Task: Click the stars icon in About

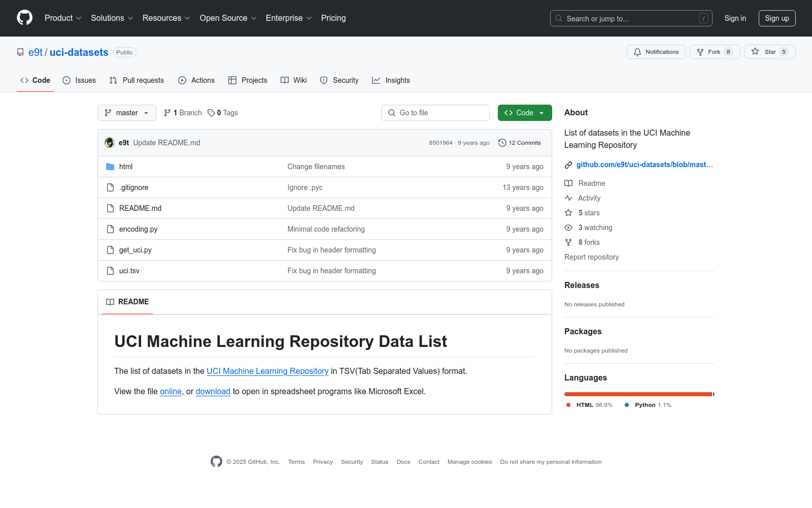Action: click(x=568, y=213)
